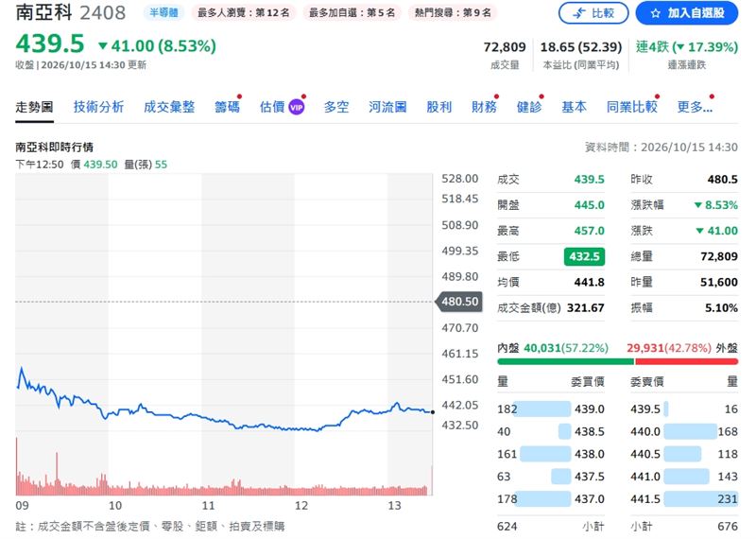Click the main price 439.5
756x539 pixels.
tap(50, 43)
